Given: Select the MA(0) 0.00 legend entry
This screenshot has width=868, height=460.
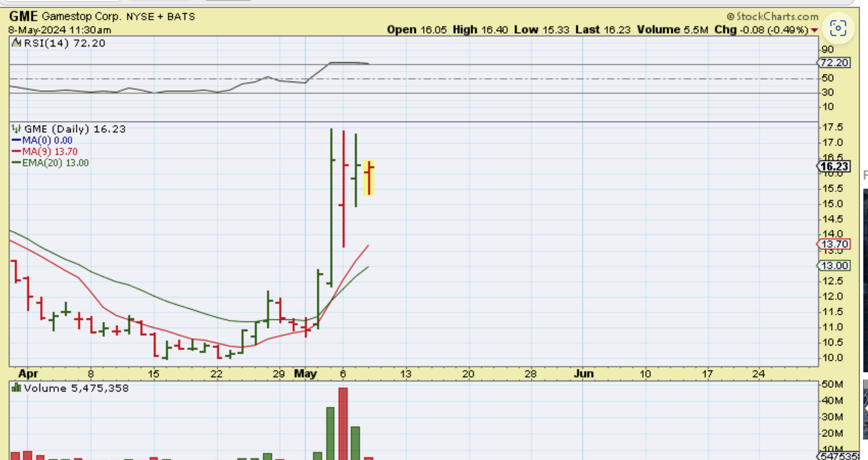Looking at the screenshot, I should [47, 141].
